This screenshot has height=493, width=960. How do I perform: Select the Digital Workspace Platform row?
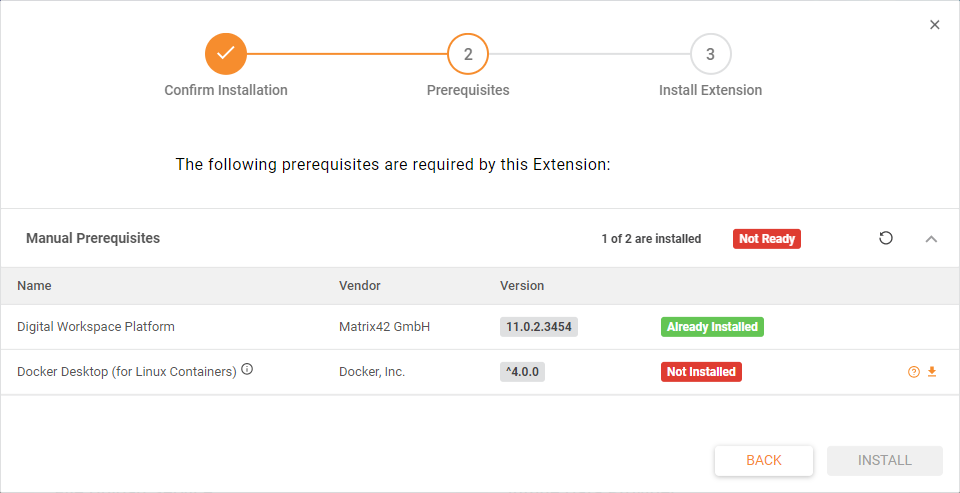[96, 327]
